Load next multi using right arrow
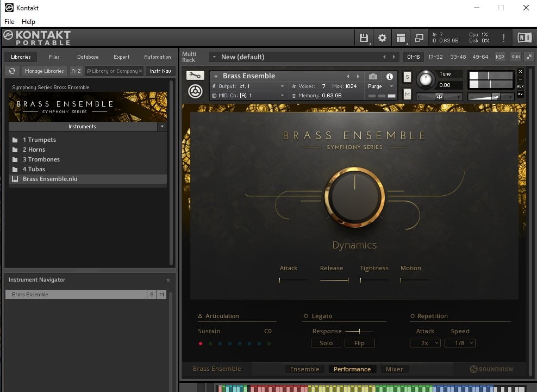The height and width of the screenshot is (392, 537). click(x=394, y=57)
